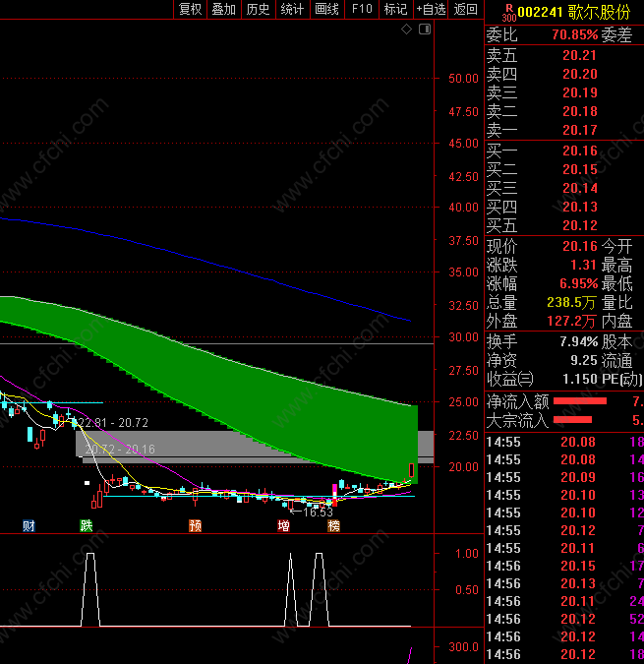Open the 复权 adjustment menu

point(190,9)
